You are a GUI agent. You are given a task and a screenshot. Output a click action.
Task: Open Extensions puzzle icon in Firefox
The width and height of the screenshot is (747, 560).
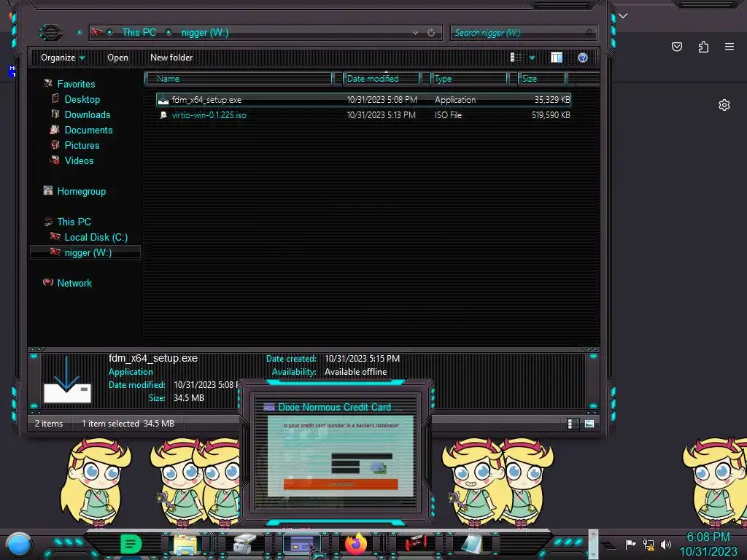pyautogui.click(x=703, y=47)
